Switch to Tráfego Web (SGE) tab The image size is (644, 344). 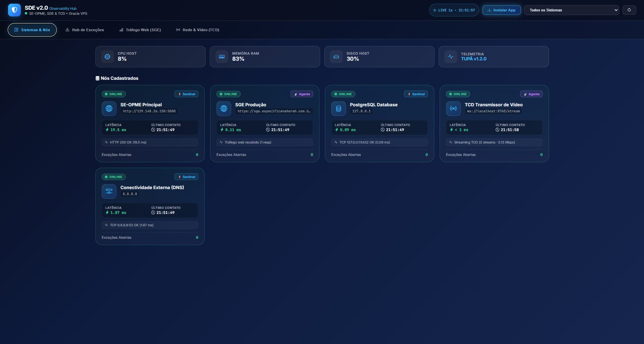[140, 30]
